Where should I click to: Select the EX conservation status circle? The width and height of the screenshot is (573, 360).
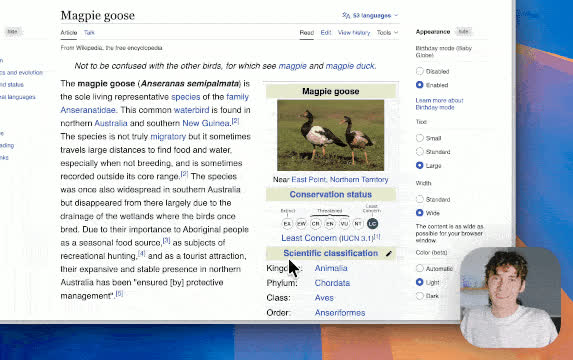pyautogui.click(x=287, y=224)
